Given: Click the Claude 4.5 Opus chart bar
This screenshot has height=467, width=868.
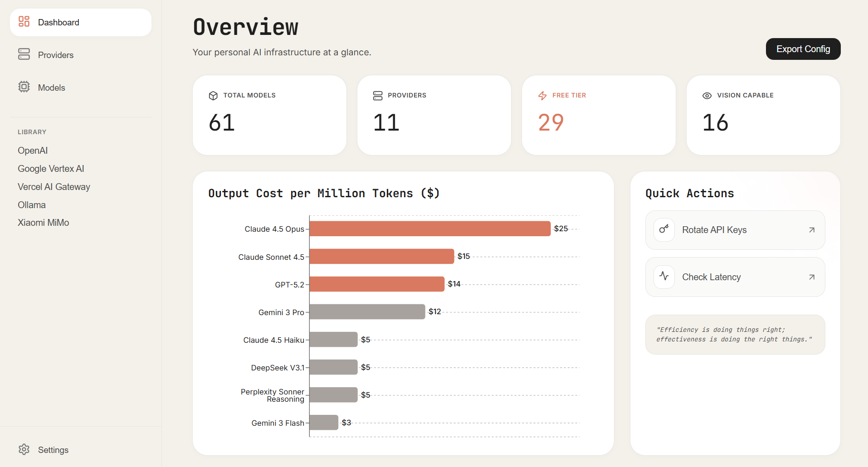Looking at the screenshot, I should 429,229.
